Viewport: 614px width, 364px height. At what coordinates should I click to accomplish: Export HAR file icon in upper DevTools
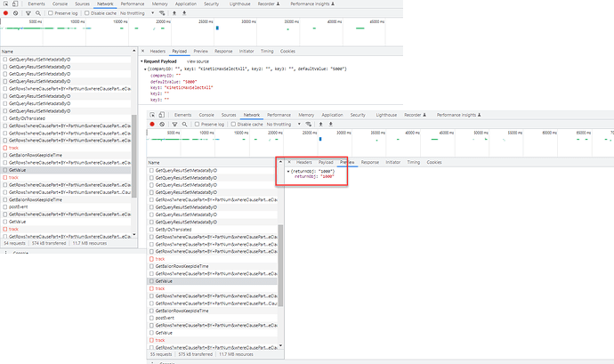(184, 13)
